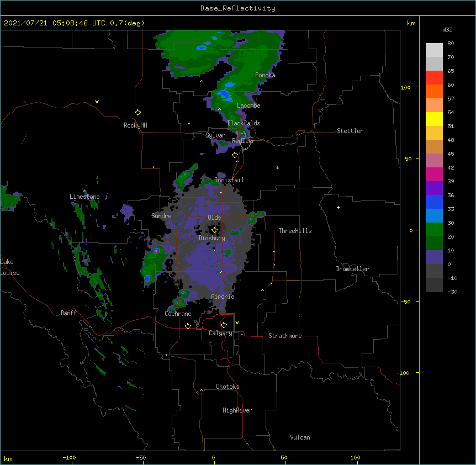This screenshot has height=465, width=476.
Task: Select the red swatch in the dBZ legend
Action: click(434, 78)
